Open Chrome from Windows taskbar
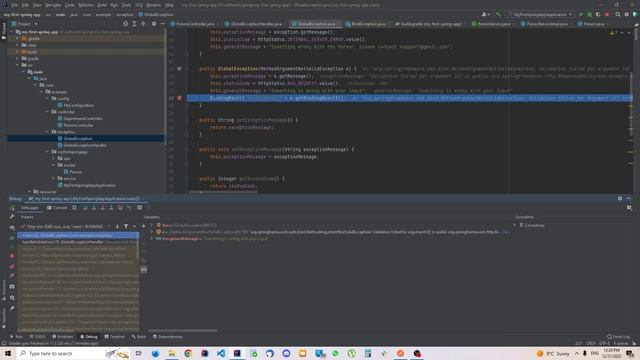Screen dimensions: 640x360 coord(188,353)
